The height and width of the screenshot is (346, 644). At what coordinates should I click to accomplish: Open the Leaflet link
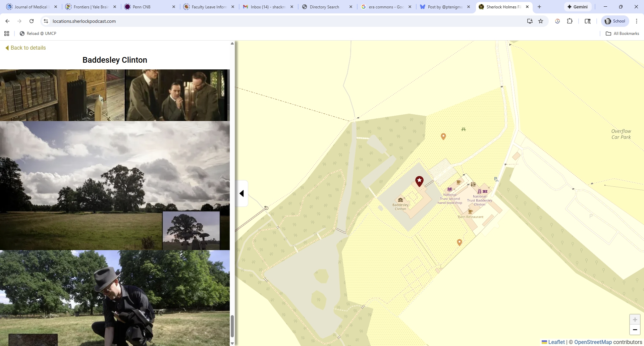[x=553, y=342]
